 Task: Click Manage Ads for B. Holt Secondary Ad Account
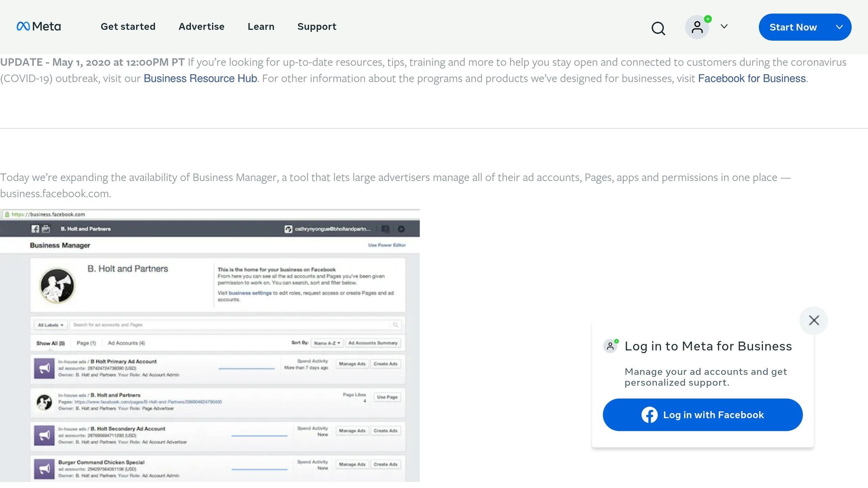(352, 431)
